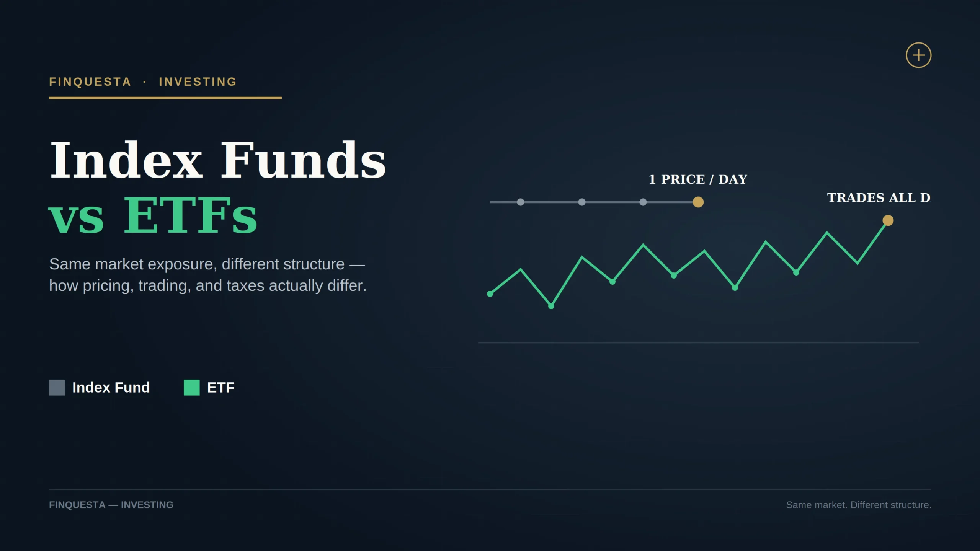
Task: Click the gold endpoint of the index fund line
Action: 698,202
